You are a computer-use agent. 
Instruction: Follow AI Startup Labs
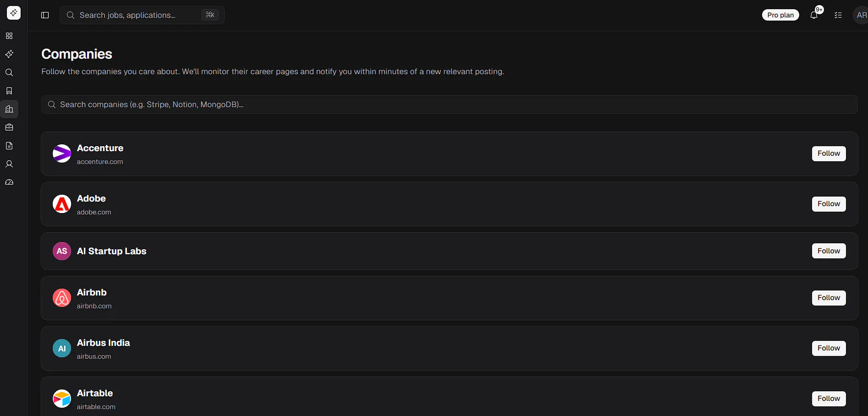tap(829, 251)
